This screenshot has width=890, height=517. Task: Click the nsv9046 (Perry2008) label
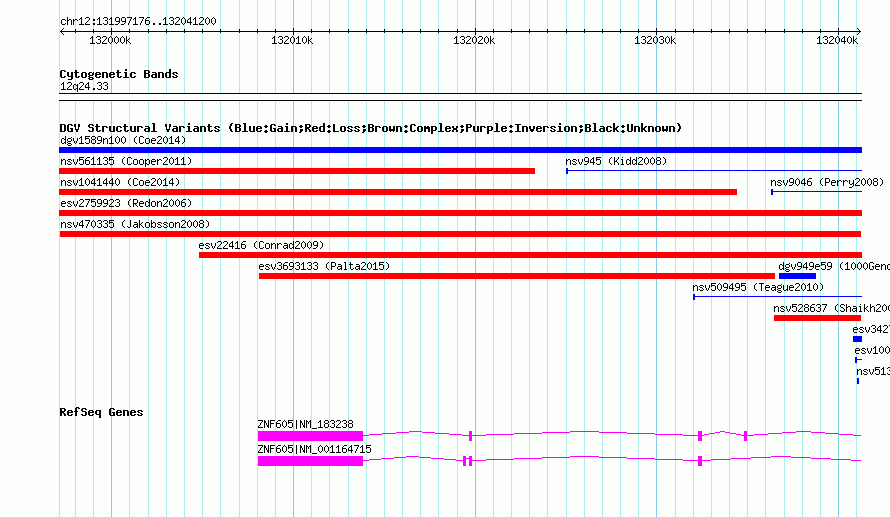827,182
